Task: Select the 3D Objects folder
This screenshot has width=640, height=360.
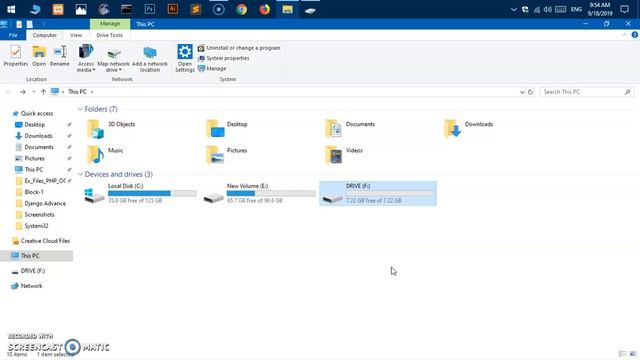Action: pos(111,129)
